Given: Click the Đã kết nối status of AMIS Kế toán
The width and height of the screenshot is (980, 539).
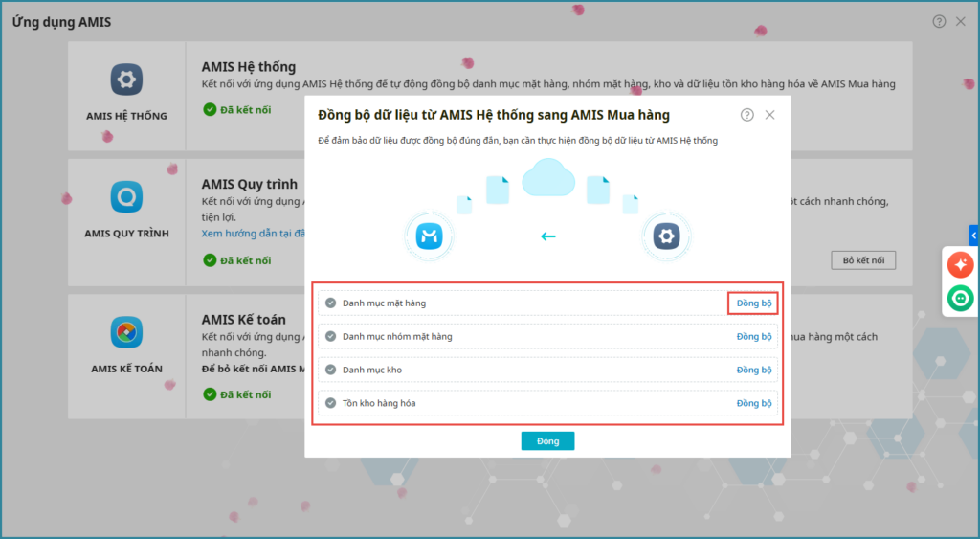Looking at the screenshot, I should (237, 394).
